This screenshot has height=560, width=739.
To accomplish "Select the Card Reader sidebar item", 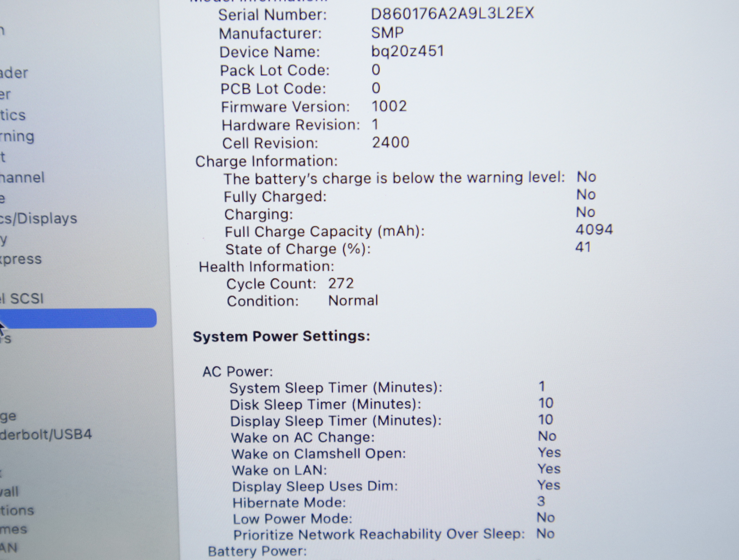I will pyautogui.click(x=14, y=73).
